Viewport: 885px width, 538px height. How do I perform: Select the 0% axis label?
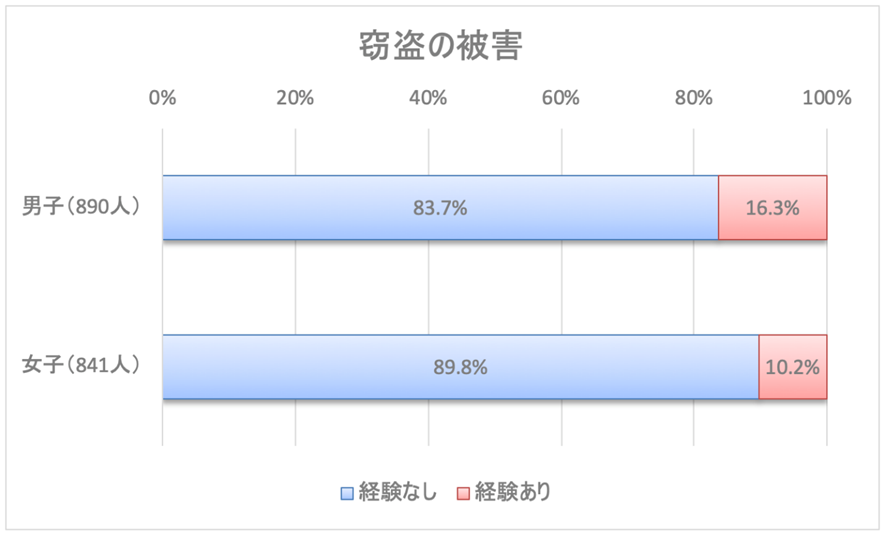[162, 98]
